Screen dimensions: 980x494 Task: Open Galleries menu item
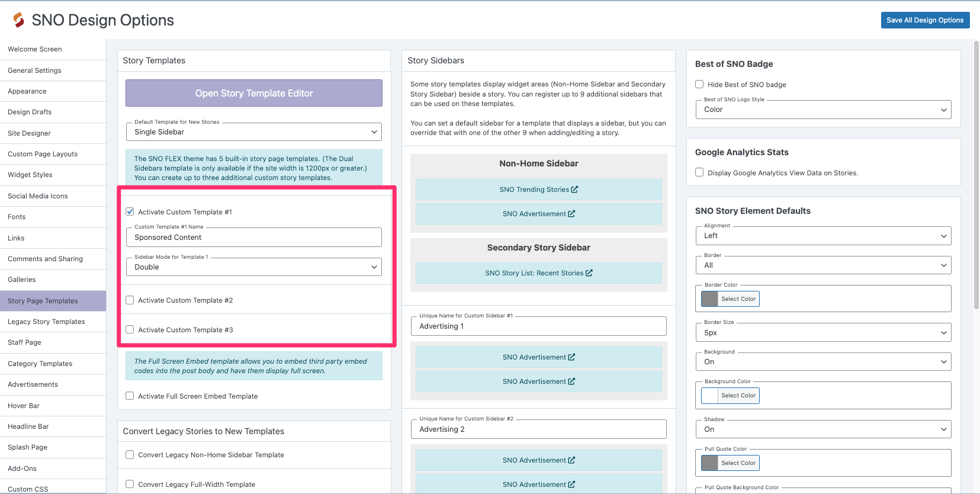pyautogui.click(x=53, y=280)
